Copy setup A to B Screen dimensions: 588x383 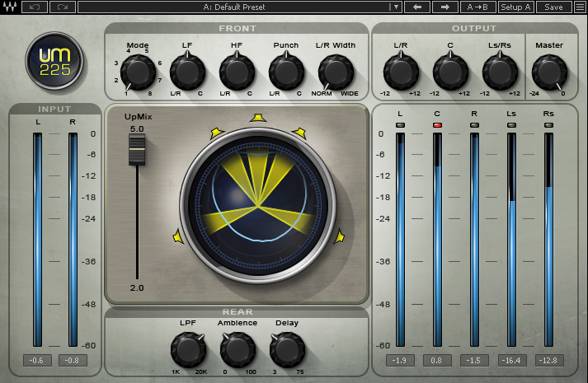click(477, 7)
